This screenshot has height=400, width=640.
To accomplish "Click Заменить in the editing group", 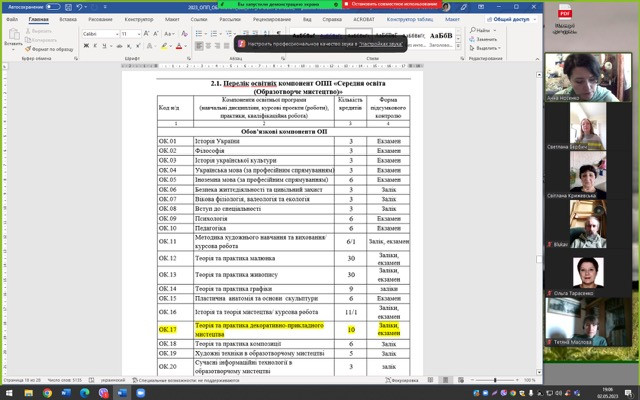I will click(x=483, y=39).
